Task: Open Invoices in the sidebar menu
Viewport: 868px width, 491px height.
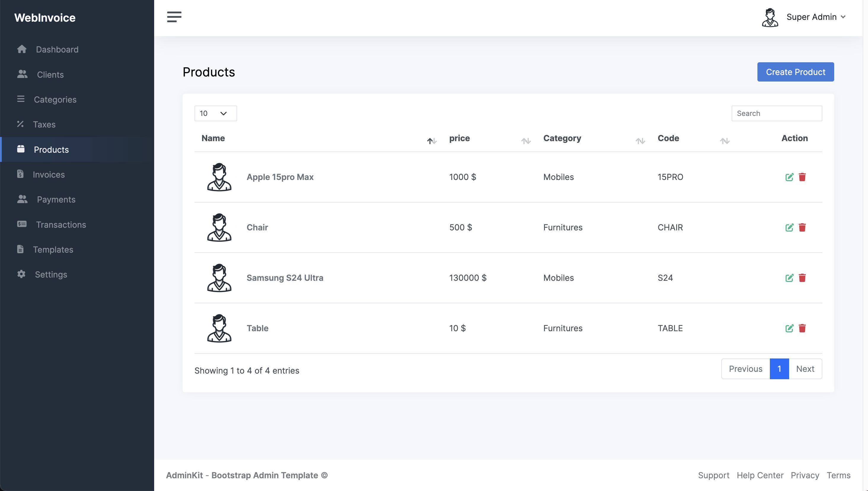Action: point(49,174)
